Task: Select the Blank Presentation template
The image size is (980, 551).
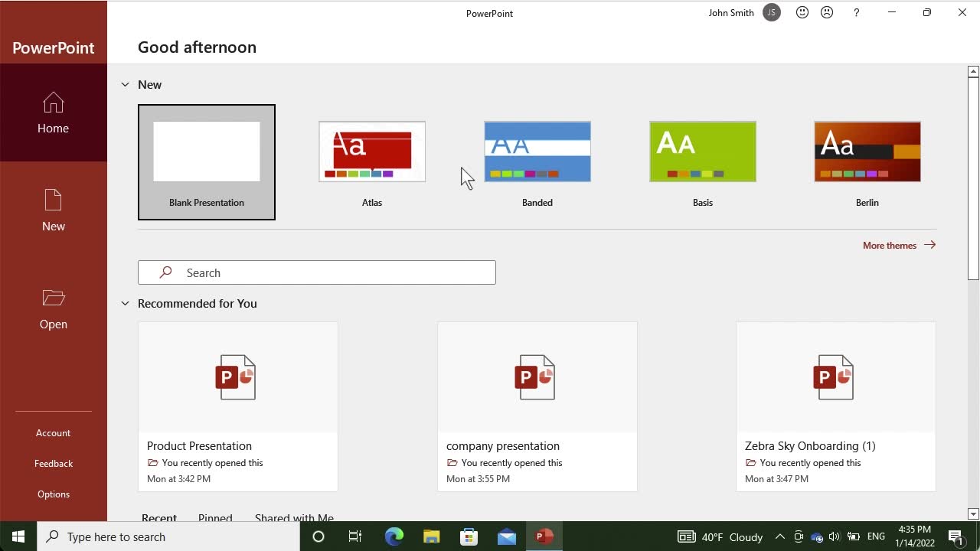Action: click(207, 162)
